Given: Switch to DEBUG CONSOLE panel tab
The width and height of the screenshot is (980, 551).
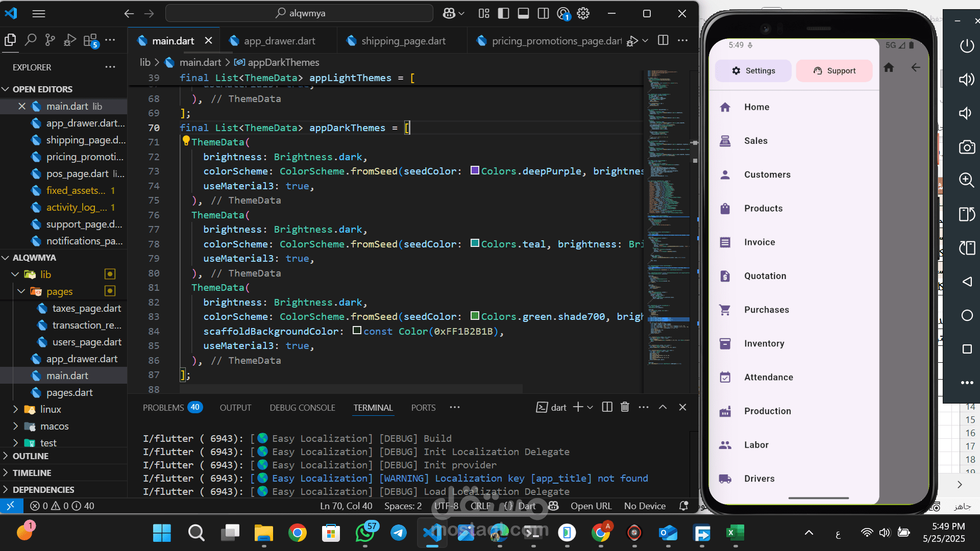Looking at the screenshot, I should pos(302,408).
